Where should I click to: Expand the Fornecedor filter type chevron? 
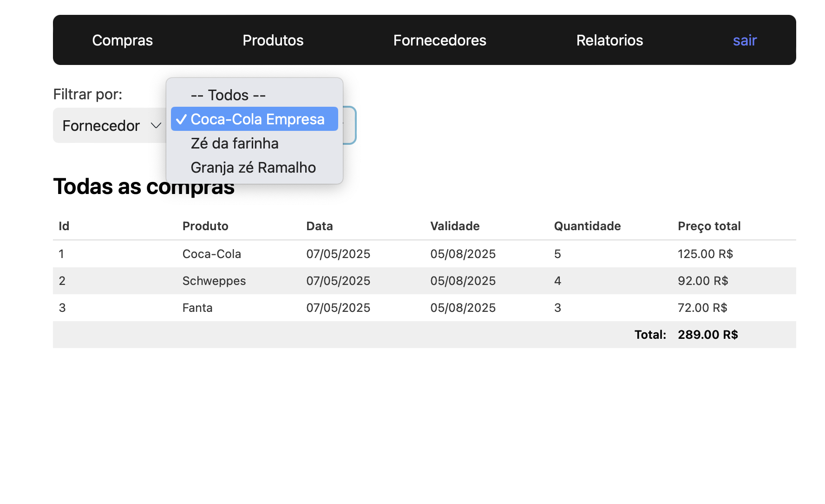(x=156, y=126)
